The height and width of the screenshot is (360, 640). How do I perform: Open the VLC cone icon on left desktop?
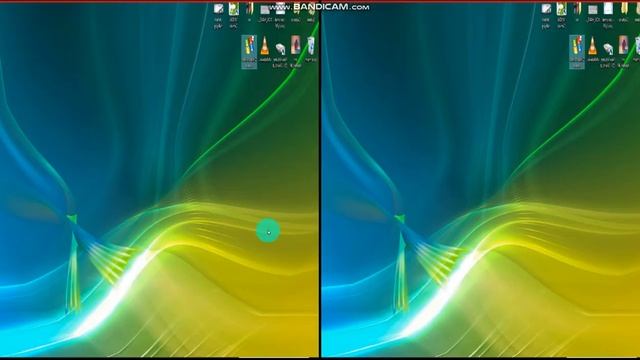[265, 46]
